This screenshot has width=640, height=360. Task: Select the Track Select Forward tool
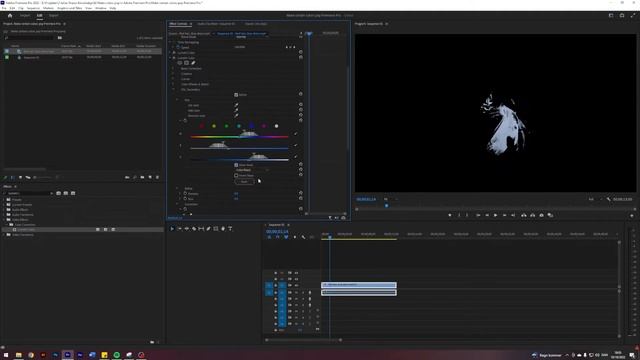click(180, 229)
